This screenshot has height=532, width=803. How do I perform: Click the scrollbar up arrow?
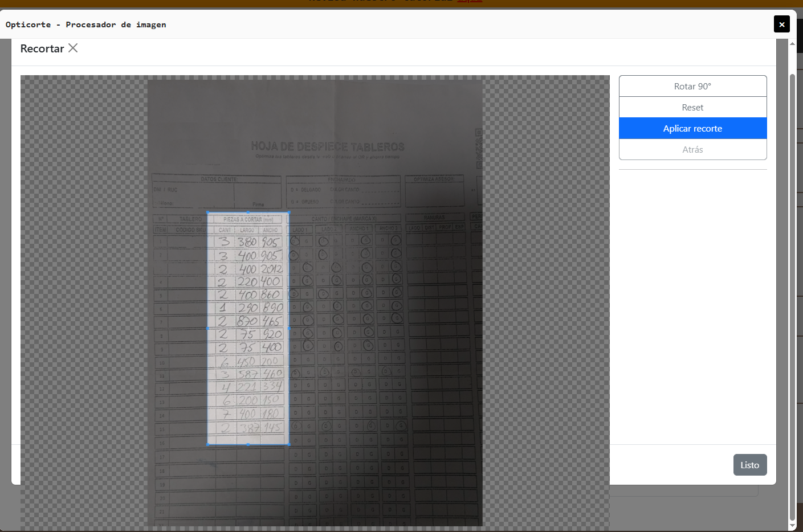tap(792, 44)
